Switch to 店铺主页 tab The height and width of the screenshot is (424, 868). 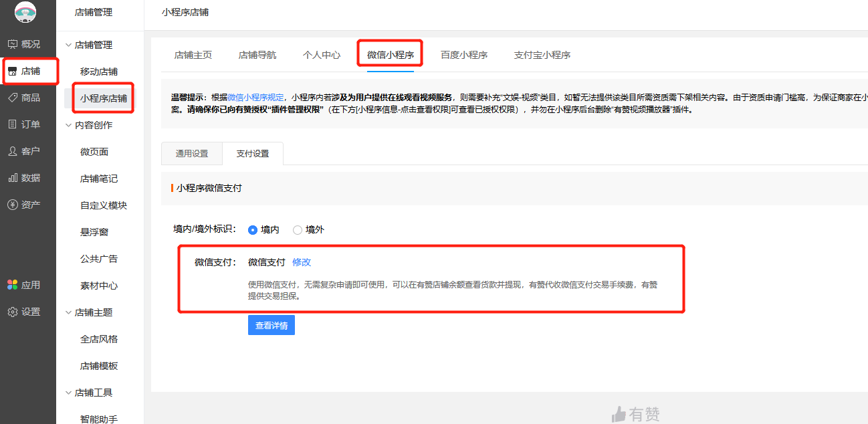[x=193, y=55]
